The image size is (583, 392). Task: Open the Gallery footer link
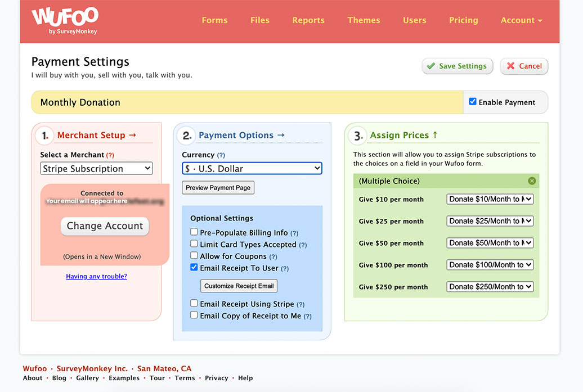pyautogui.click(x=87, y=378)
